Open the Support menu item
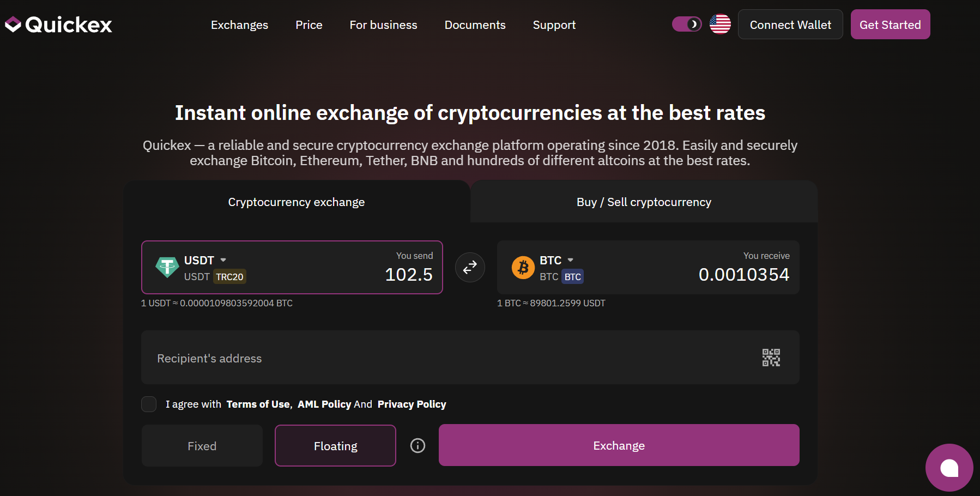 (554, 25)
